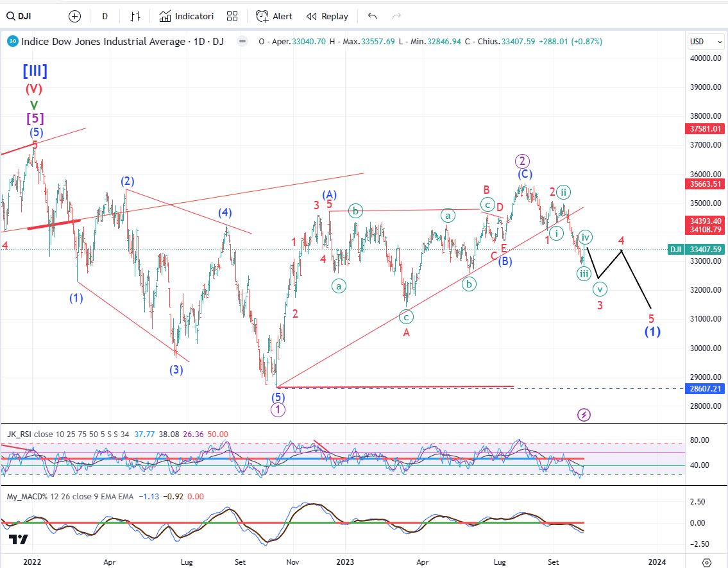The width and height of the screenshot is (728, 568).
Task: Click the blue DJ 30 symbol logo
Action: 13,41
